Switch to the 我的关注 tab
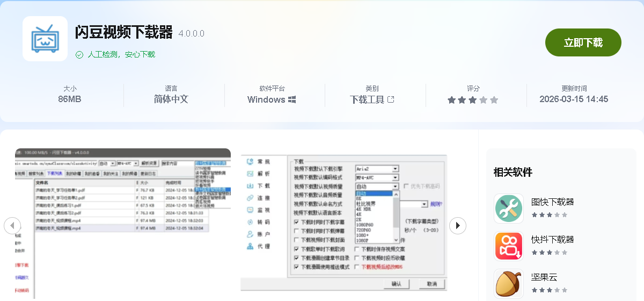644x301 pixels. pos(111,174)
